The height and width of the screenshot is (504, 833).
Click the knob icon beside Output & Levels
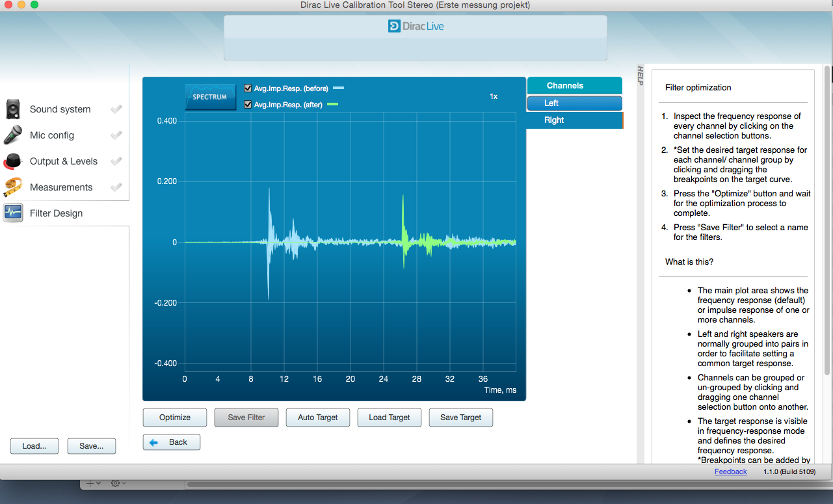pos(13,161)
